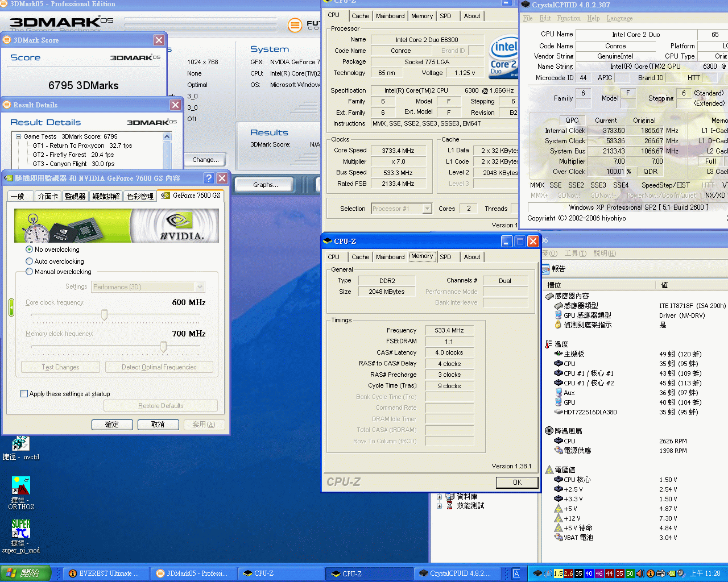Click the Intel Core 2 Duo logo
This screenshot has height=582, width=728.
[504, 57]
